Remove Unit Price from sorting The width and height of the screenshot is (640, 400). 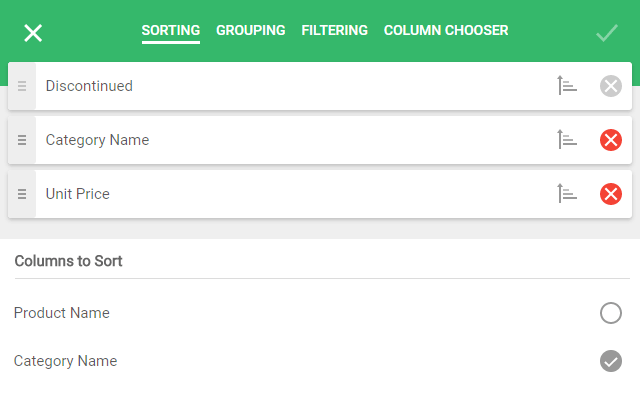click(611, 194)
